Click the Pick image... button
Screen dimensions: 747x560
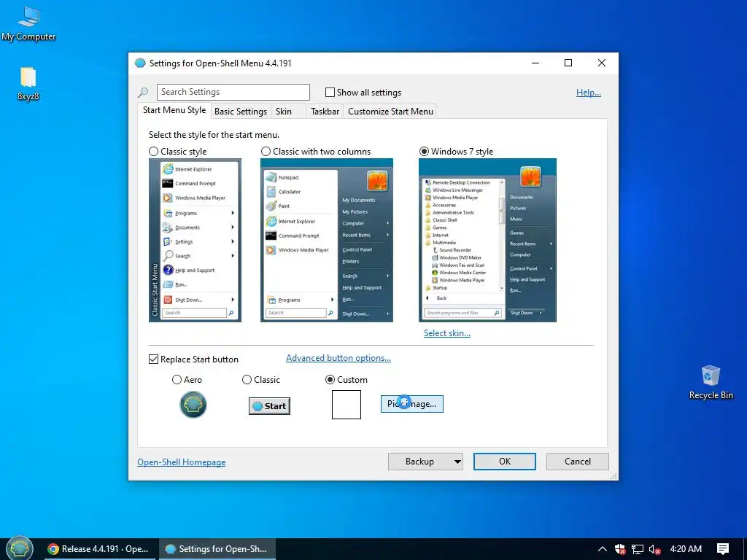[x=411, y=404]
